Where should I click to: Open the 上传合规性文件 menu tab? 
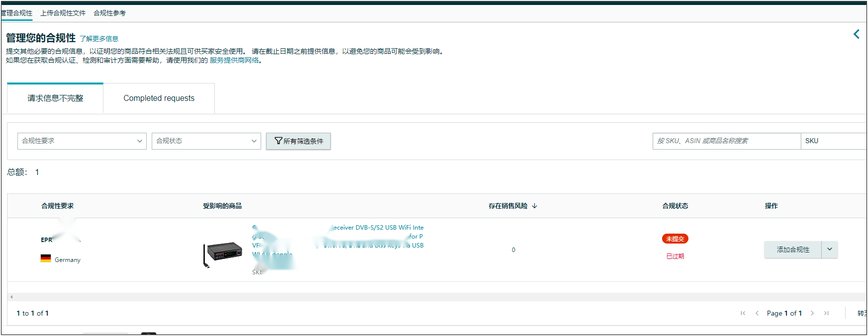[x=63, y=13]
